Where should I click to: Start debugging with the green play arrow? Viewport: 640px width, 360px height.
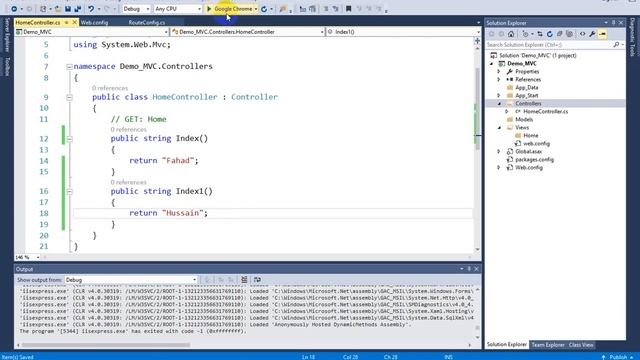pyautogui.click(x=209, y=9)
